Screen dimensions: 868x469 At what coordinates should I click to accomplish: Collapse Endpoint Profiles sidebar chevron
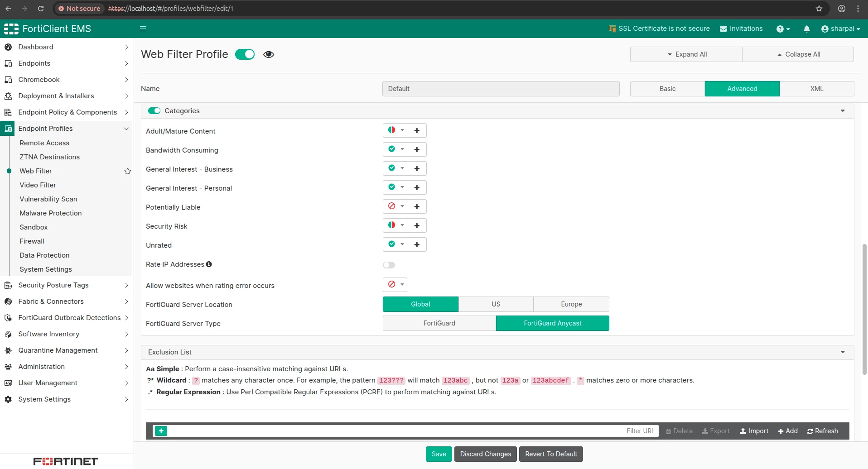click(126, 129)
